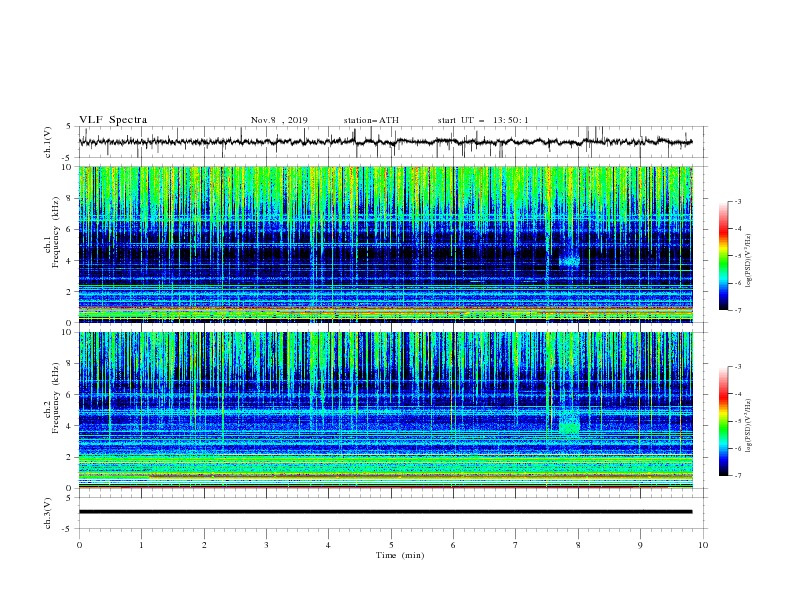Click the time axis tick label "6"
The width and height of the screenshot is (792, 612).
pyautogui.click(x=453, y=545)
